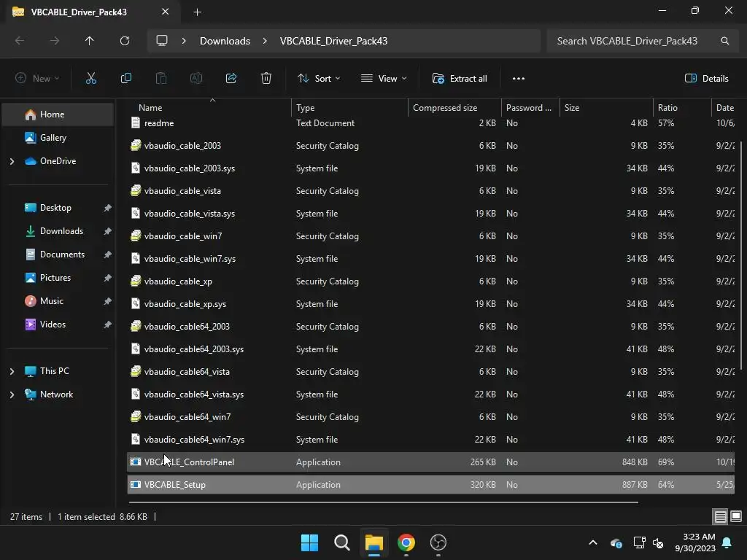
Task: Open the Windows Start menu
Action: pos(309,542)
